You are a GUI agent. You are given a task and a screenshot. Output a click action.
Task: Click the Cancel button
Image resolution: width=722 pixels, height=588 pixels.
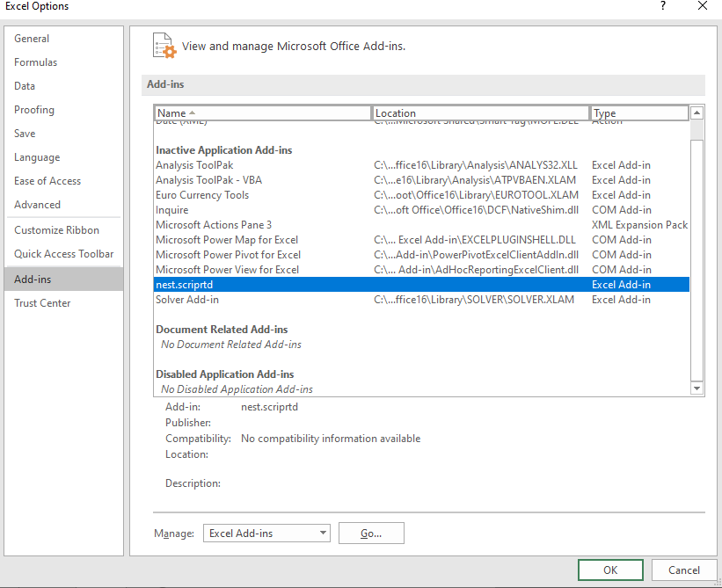click(x=684, y=570)
